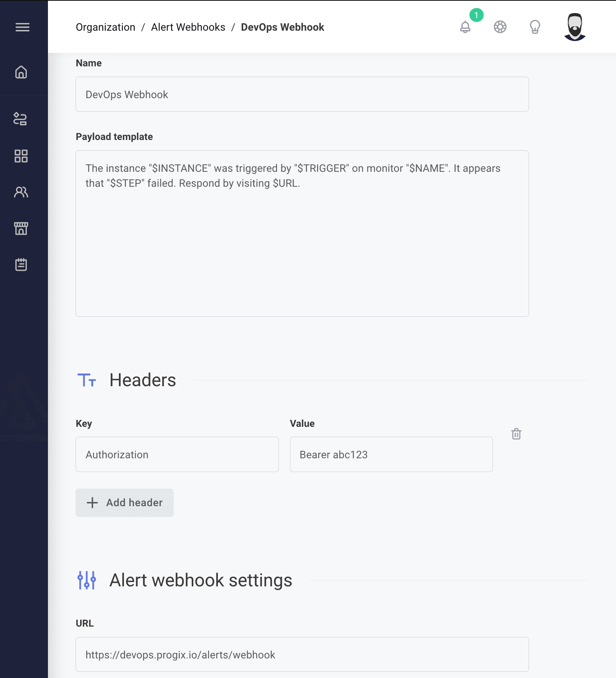Open the monitors route icon in sidebar
The image size is (616, 678).
21,119
